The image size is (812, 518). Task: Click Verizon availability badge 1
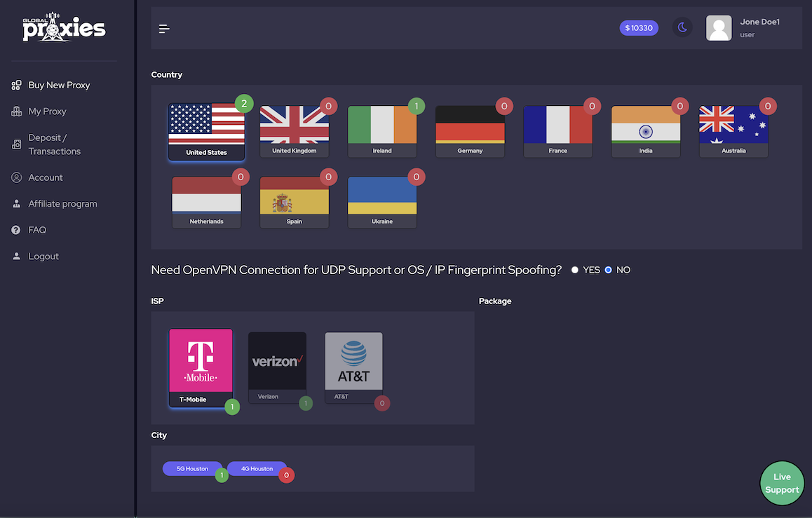(x=306, y=403)
